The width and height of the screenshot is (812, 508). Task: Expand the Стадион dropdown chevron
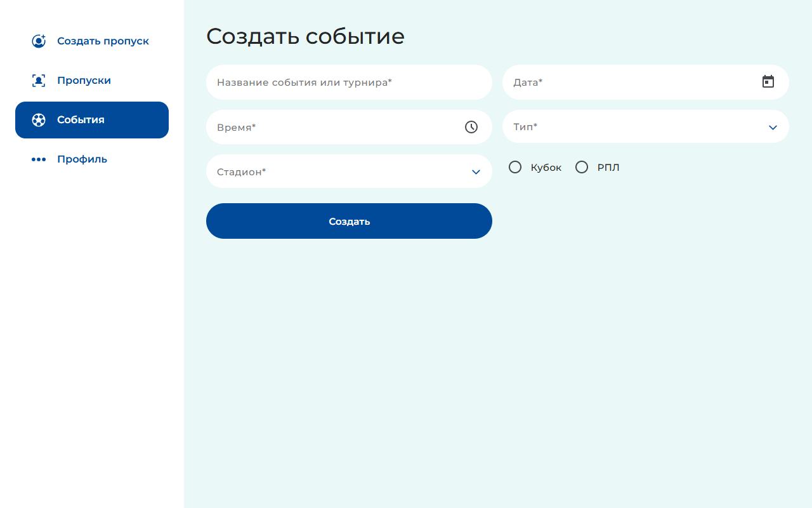point(476,172)
